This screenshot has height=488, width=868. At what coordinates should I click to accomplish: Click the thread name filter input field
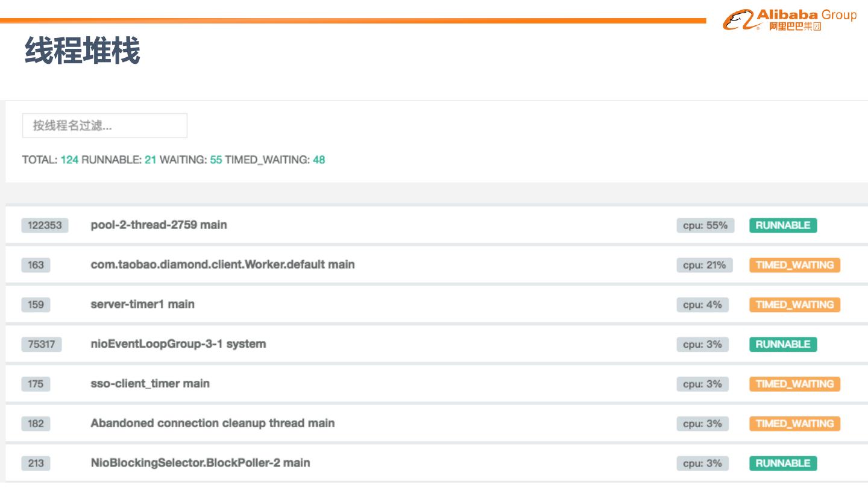point(104,125)
